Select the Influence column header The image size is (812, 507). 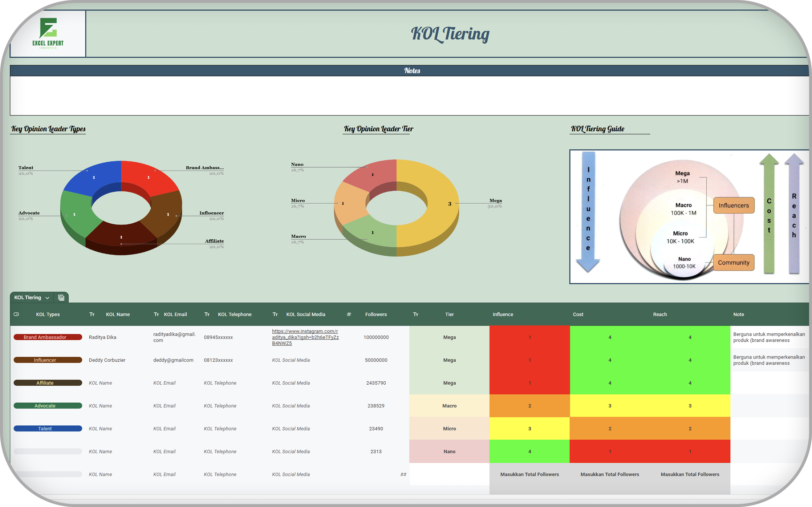point(503,315)
